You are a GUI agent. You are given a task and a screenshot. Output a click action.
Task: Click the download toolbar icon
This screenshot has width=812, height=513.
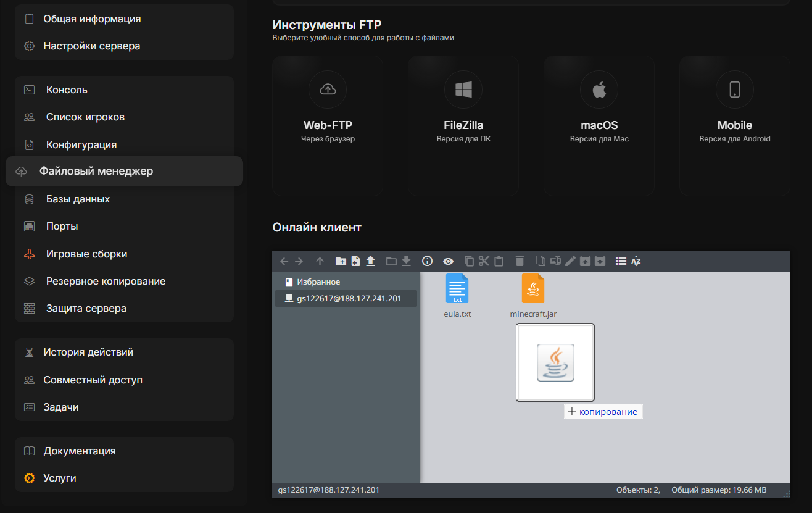406,261
